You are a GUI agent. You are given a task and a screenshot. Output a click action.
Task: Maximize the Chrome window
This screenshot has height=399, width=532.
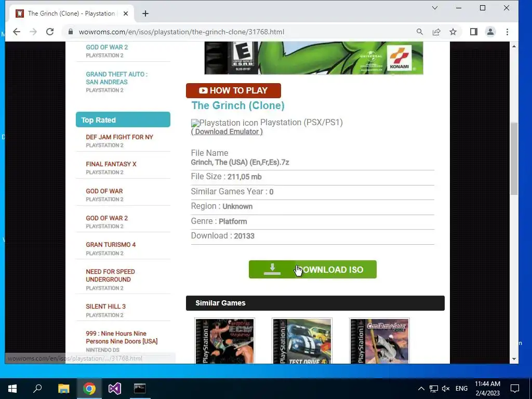(483, 8)
